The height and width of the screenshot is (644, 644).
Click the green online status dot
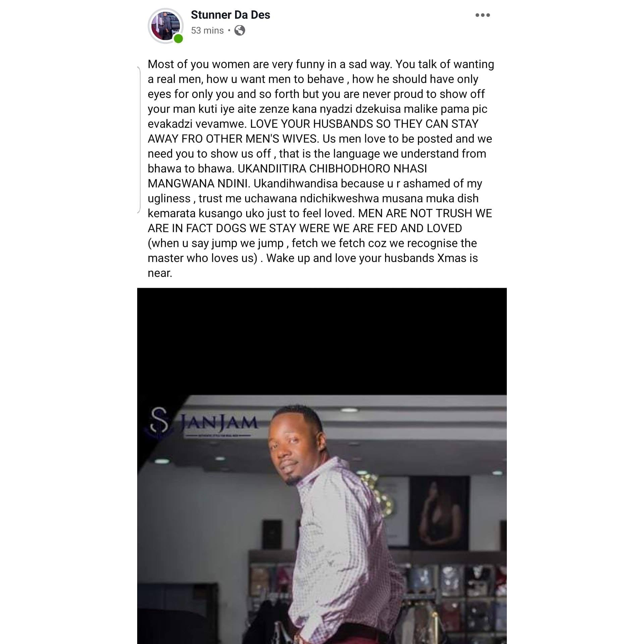coord(178,39)
